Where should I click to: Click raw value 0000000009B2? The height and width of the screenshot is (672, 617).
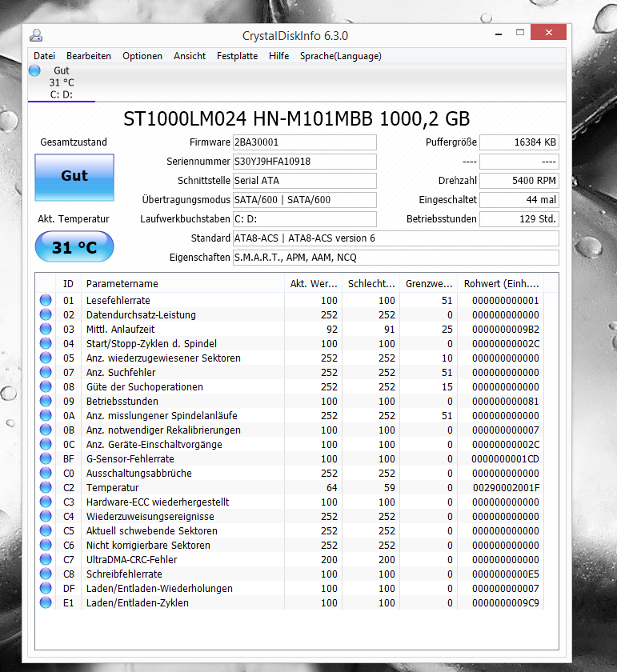coord(506,329)
